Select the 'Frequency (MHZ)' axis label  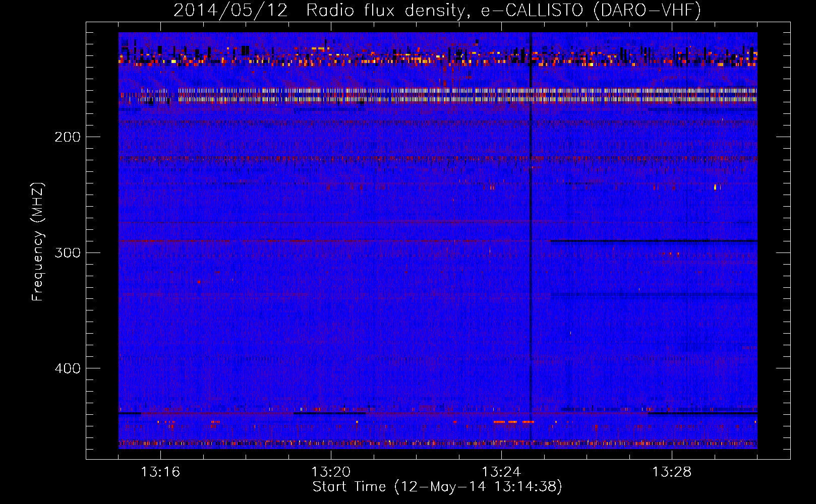(x=38, y=241)
